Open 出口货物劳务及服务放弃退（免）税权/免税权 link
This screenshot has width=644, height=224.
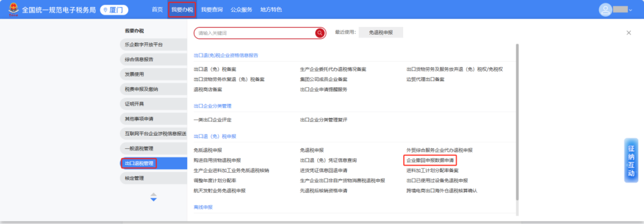click(x=454, y=69)
